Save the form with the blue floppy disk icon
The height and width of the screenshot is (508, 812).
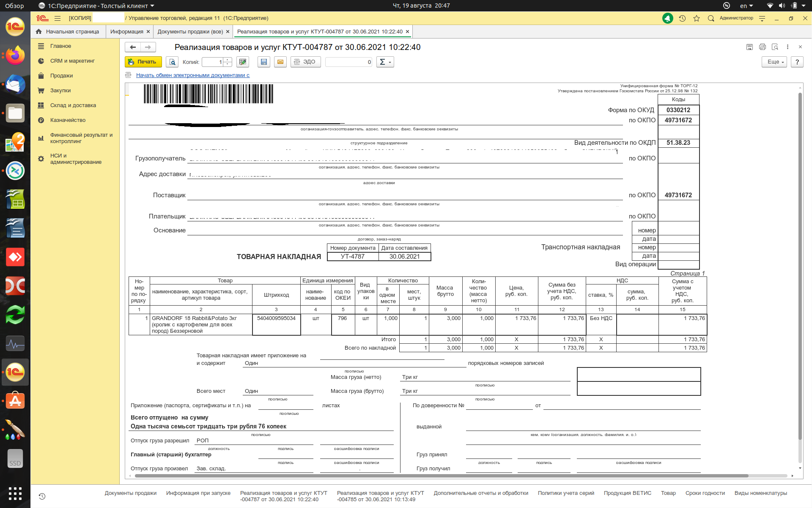point(264,62)
